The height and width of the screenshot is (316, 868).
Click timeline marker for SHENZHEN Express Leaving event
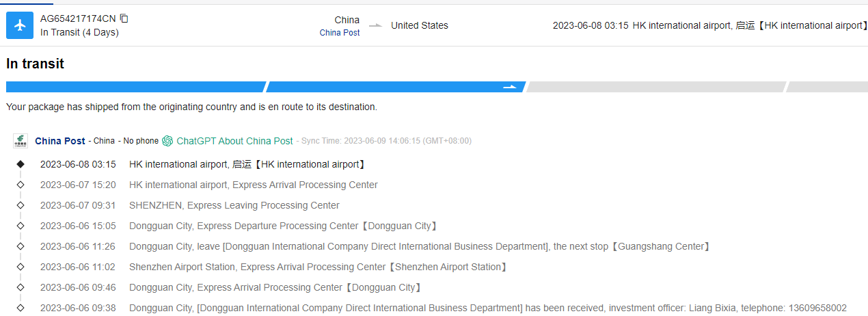pos(21,205)
